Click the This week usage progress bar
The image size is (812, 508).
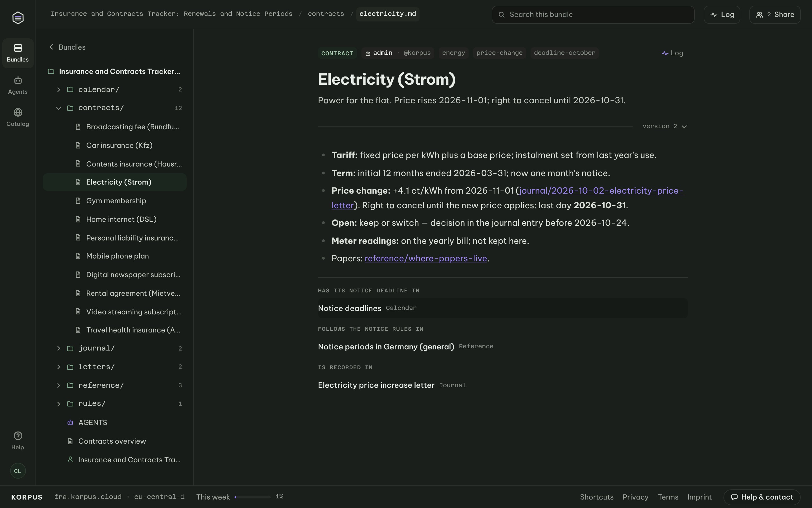pos(252,497)
